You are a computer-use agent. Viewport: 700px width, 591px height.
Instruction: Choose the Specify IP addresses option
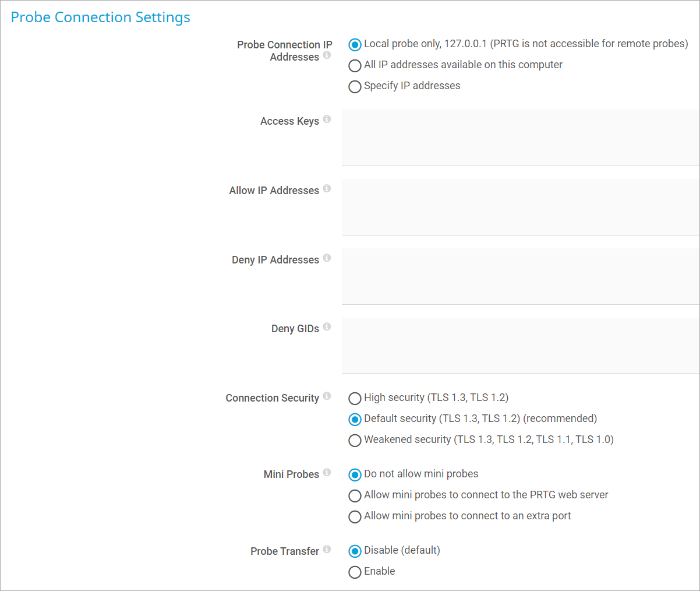[355, 87]
